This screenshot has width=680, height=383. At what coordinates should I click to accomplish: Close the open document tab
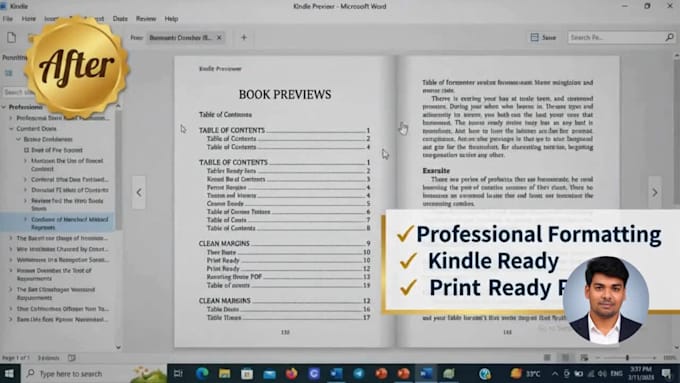pyautogui.click(x=219, y=38)
